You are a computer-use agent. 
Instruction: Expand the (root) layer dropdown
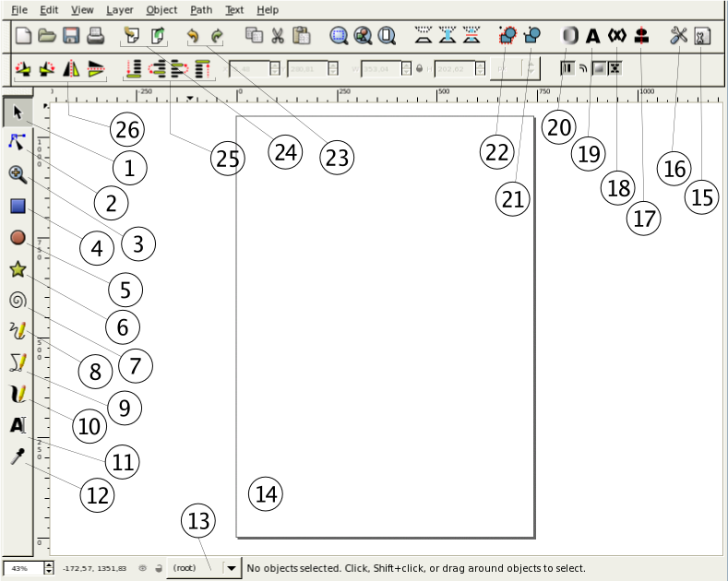click(x=231, y=568)
